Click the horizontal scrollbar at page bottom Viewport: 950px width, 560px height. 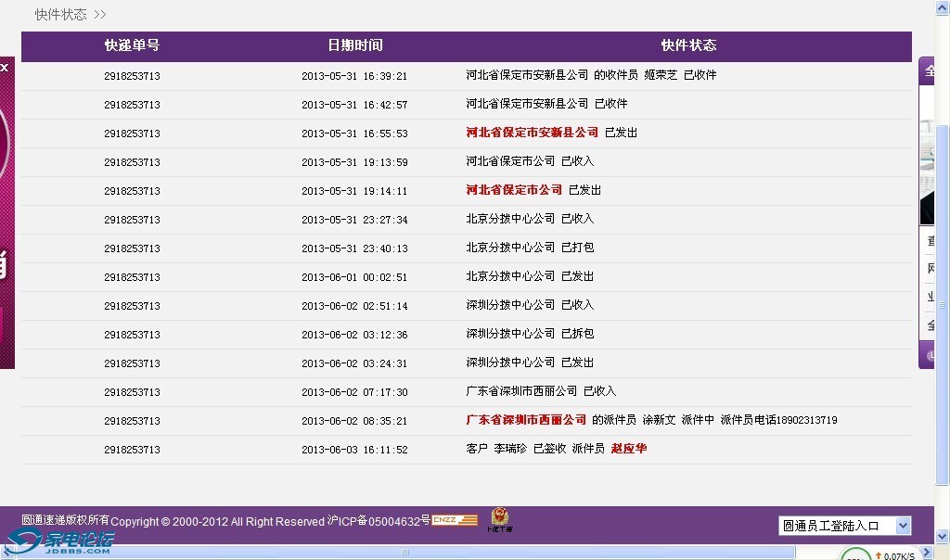(x=405, y=553)
